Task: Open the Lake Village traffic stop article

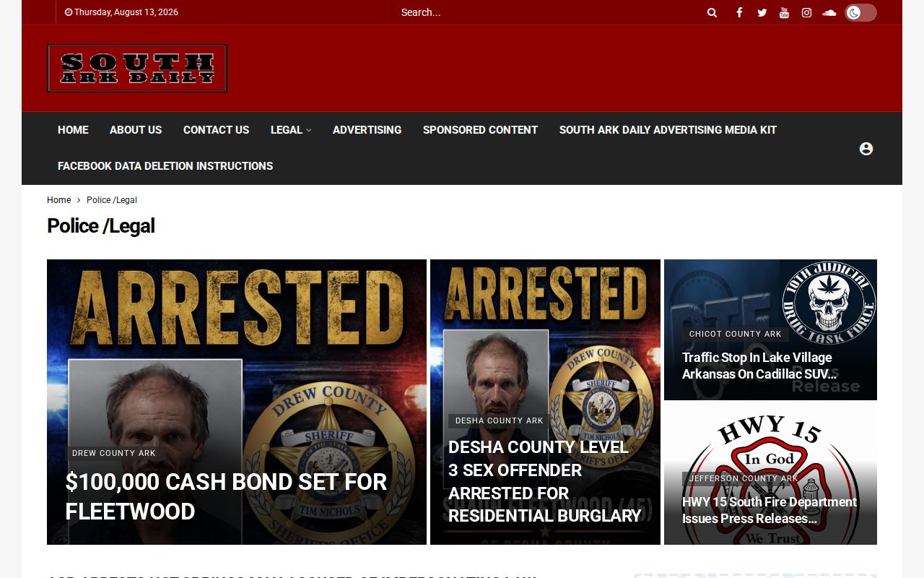Action: point(759,366)
